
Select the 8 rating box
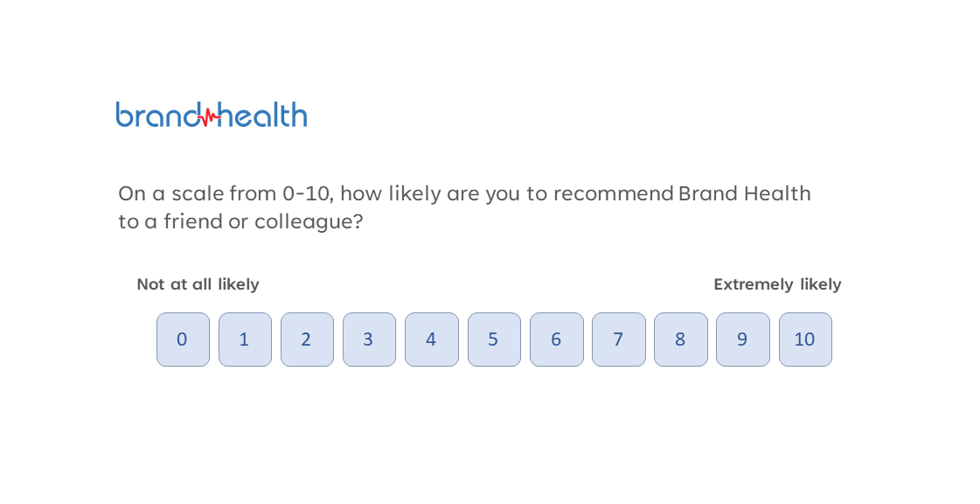click(680, 339)
